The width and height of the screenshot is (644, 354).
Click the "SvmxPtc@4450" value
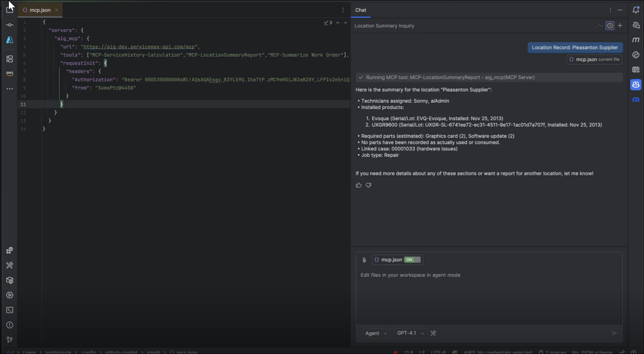tap(116, 88)
